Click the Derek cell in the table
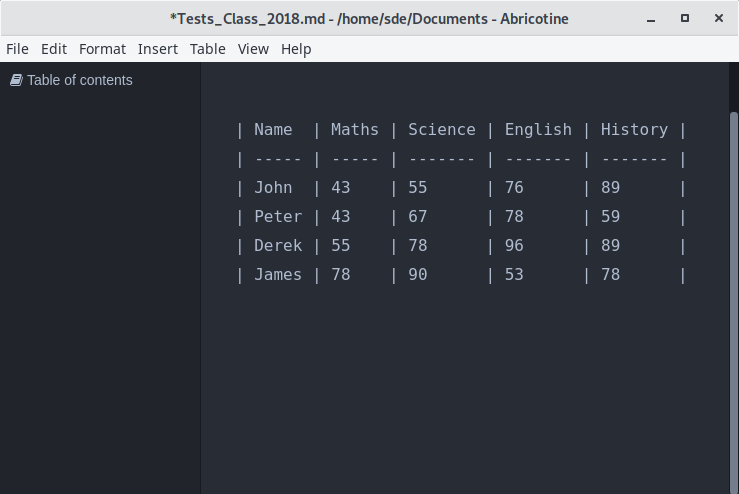This screenshot has height=494, width=739. click(278, 246)
